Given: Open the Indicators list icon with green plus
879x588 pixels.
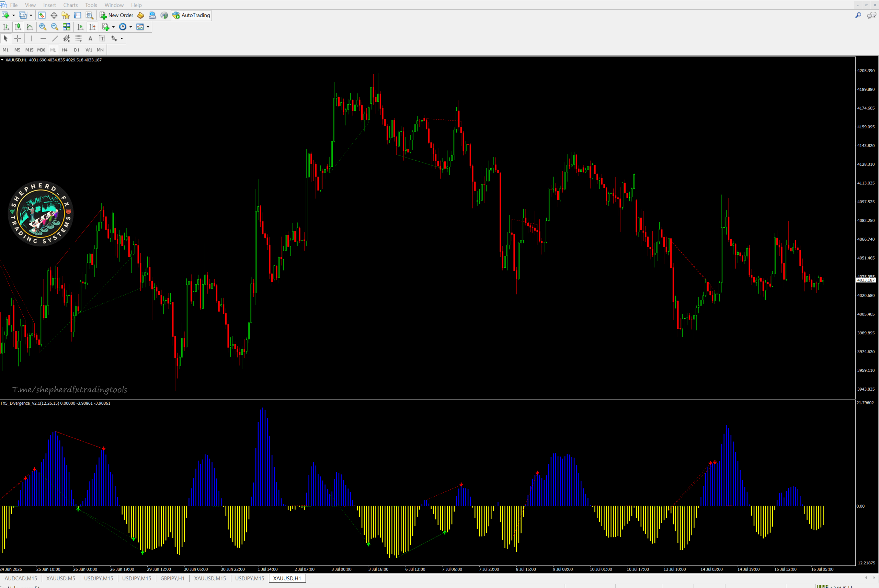Looking at the screenshot, I should [x=106, y=27].
